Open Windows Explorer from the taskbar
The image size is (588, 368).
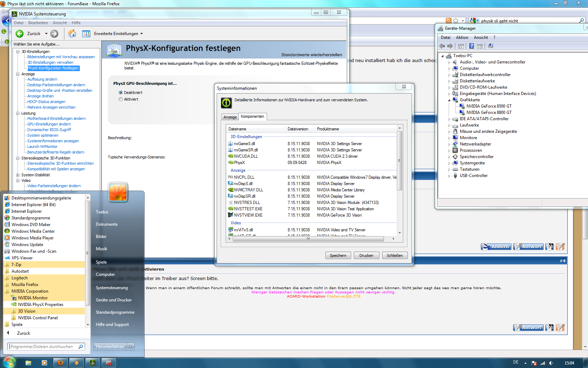click(x=28, y=363)
